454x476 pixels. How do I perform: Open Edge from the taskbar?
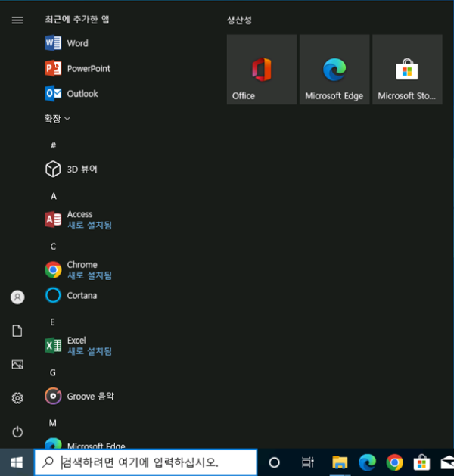pos(367,462)
